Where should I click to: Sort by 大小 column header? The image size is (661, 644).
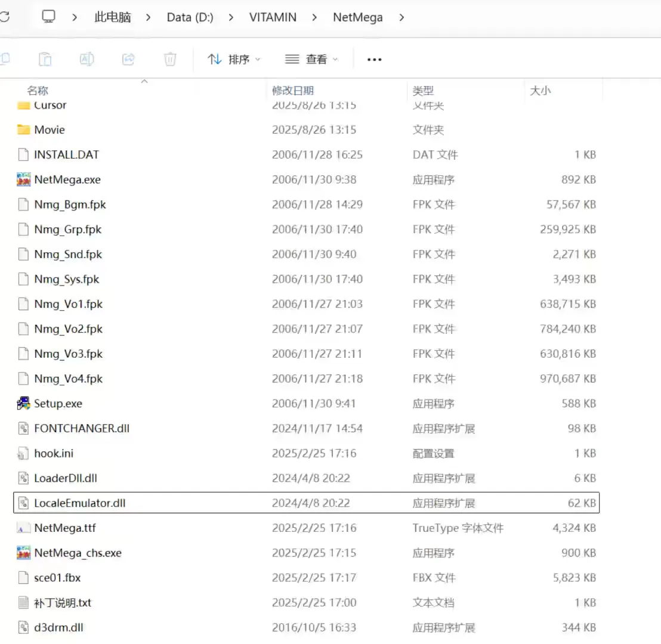point(540,90)
